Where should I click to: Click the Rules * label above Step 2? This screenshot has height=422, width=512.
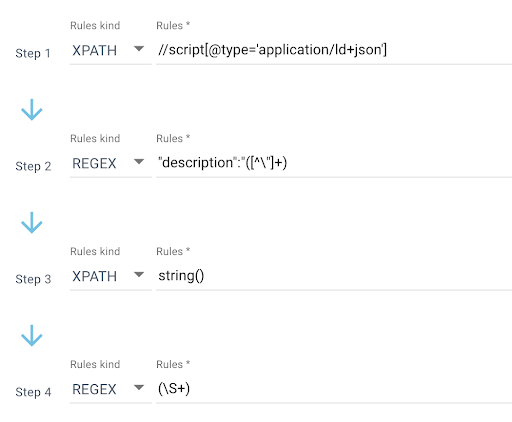(173, 138)
